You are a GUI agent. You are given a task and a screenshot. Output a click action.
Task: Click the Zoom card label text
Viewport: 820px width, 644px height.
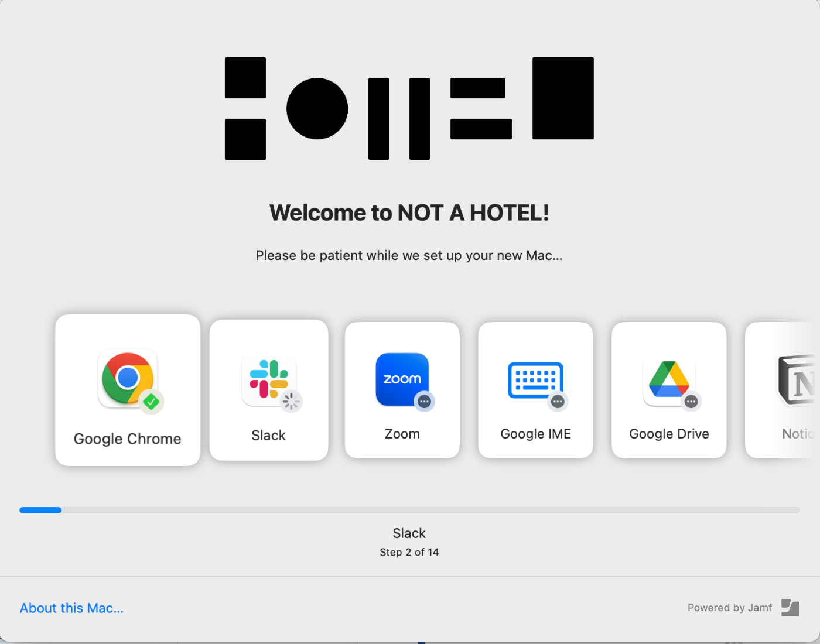pos(402,434)
